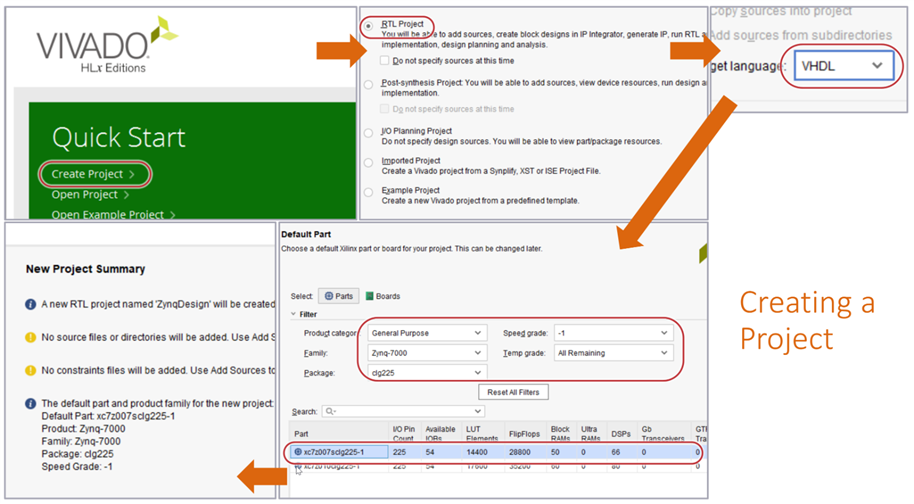This screenshot has height=504, width=914.
Task: Click Create Project in Quick Start
Action: pos(93,174)
